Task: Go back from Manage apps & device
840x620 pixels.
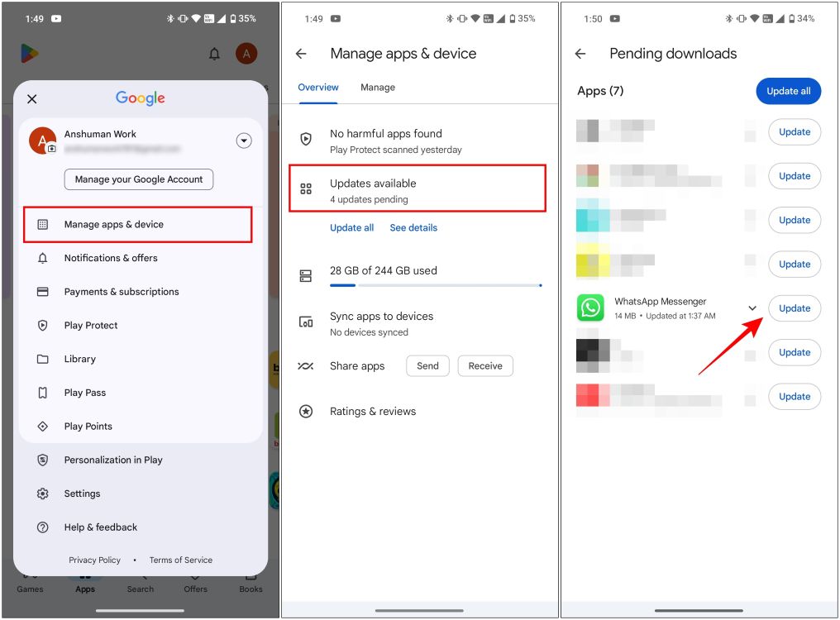Action: tap(301, 54)
